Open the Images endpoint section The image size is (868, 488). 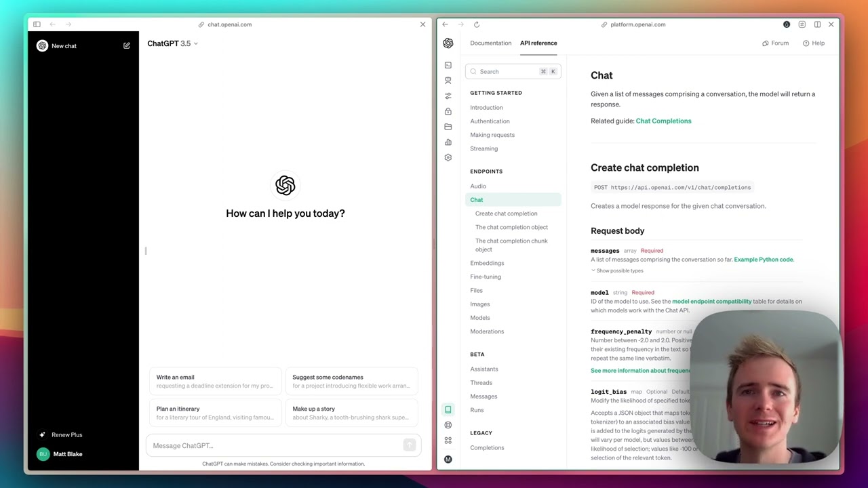click(479, 304)
